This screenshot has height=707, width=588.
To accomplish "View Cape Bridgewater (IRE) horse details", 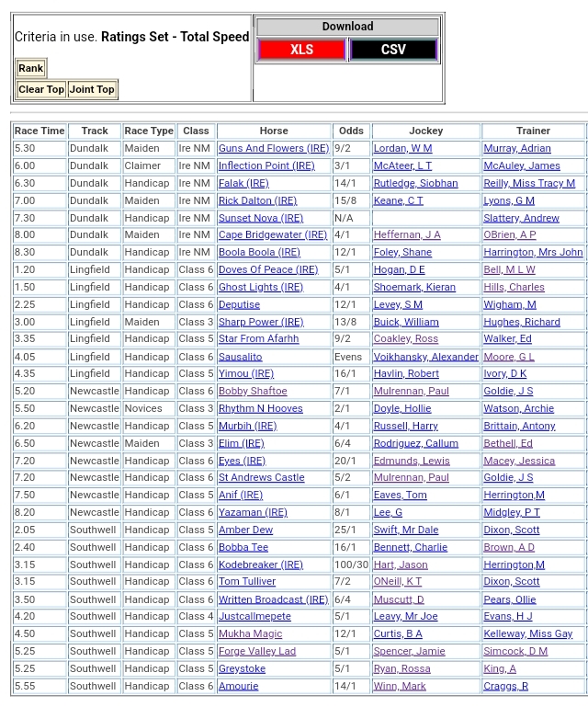I will pos(272,234).
